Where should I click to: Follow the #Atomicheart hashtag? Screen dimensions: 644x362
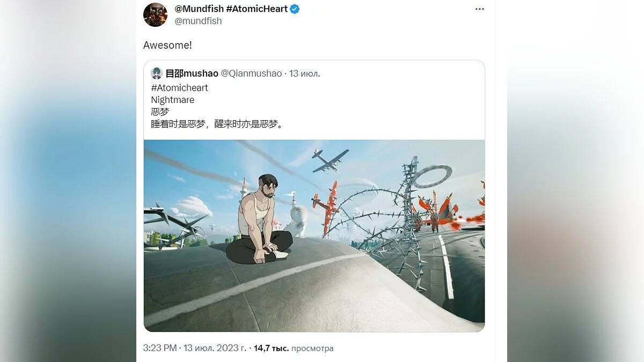(179, 87)
